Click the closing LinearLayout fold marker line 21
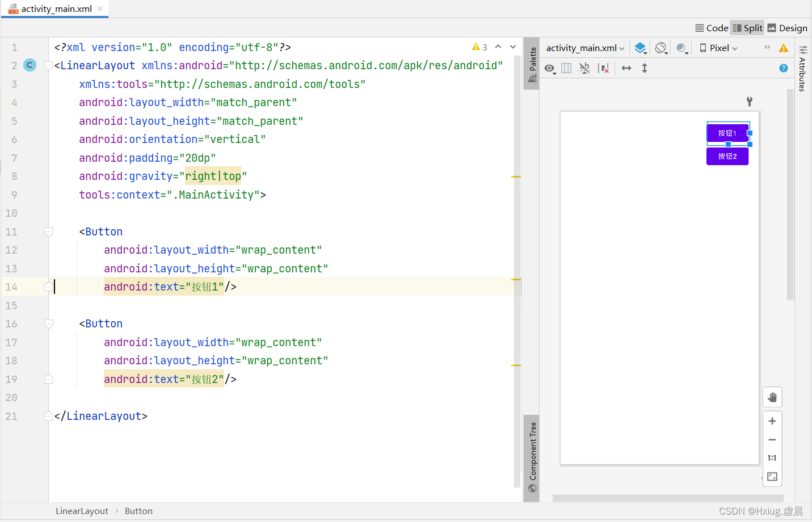Viewport: 812px width, 522px height. point(49,416)
